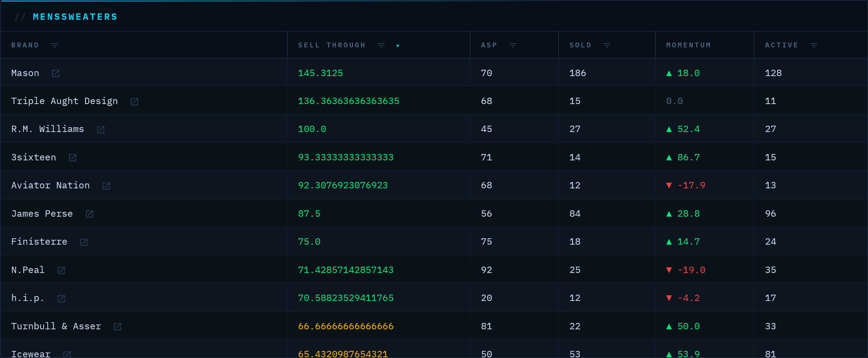Select the James Perse brand name
This screenshot has height=358, width=868.
(x=42, y=214)
